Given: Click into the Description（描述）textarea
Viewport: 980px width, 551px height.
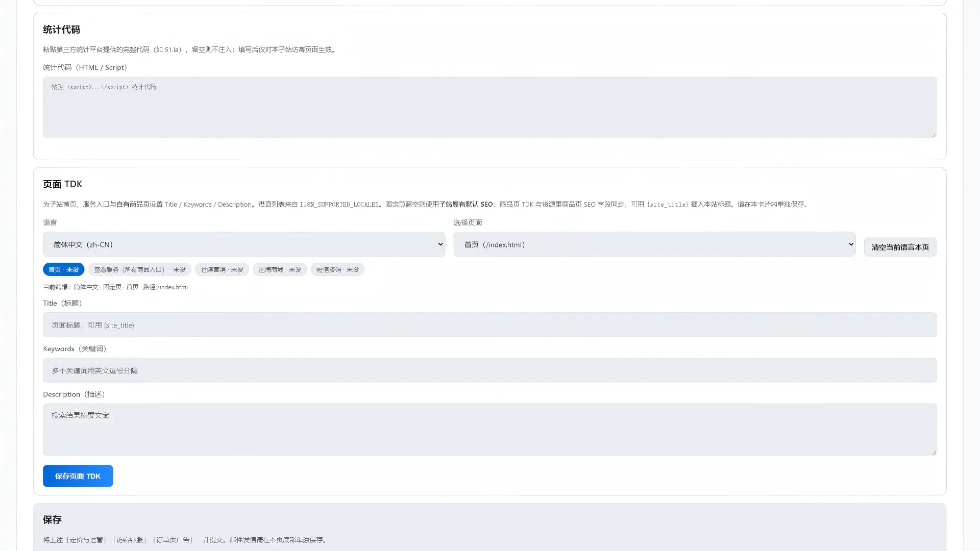Looking at the screenshot, I should pos(489,430).
